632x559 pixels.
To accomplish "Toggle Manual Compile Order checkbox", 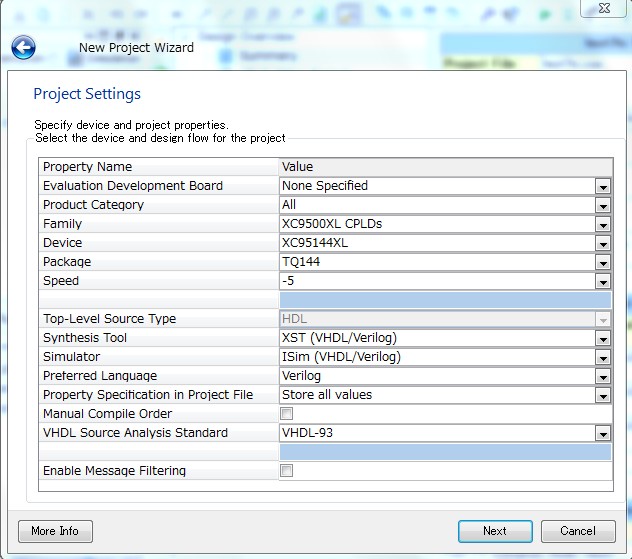I will pyautogui.click(x=287, y=414).
